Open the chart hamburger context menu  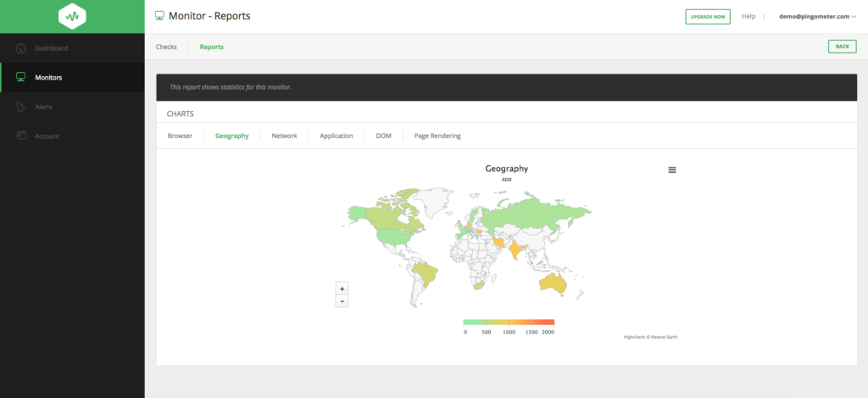[672, 170]
